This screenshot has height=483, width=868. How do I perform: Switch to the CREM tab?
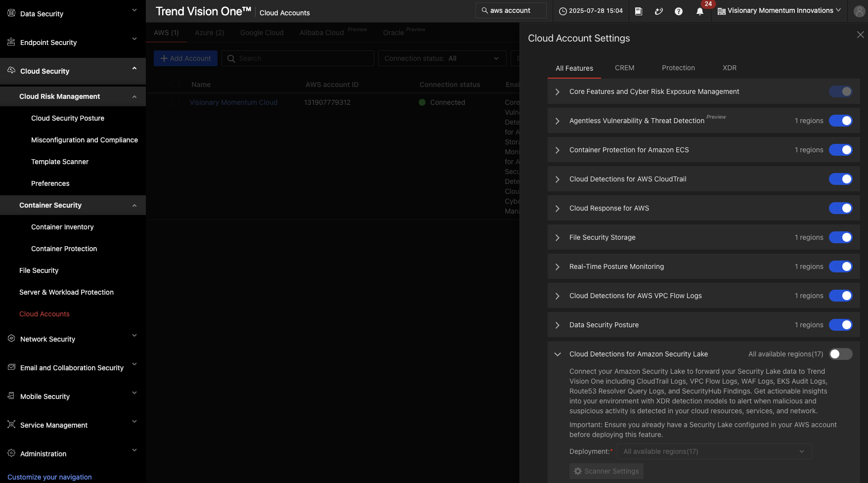pos(624,68)
